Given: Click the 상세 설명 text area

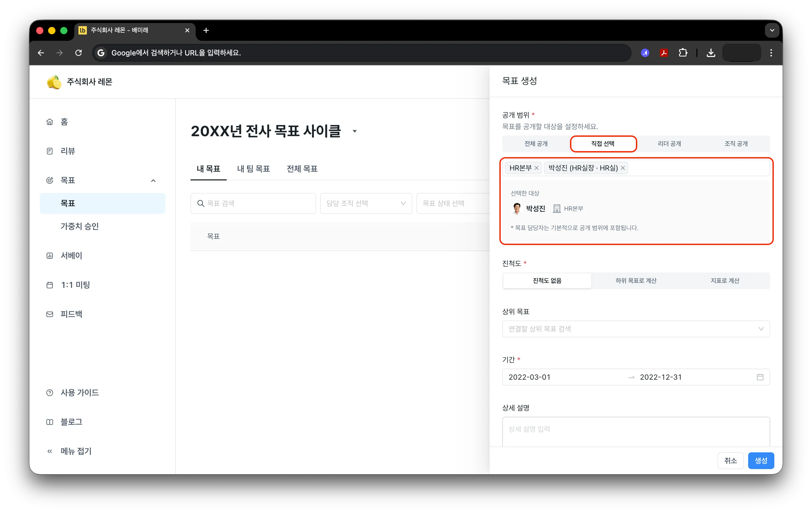Looking at the screenshot, I should point(636,432).
